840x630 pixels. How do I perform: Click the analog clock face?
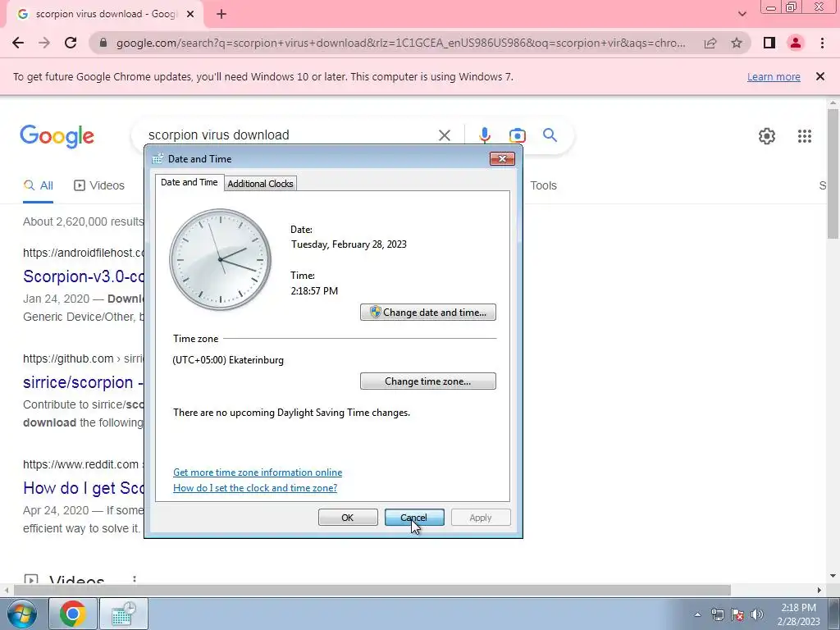[220, 260]
